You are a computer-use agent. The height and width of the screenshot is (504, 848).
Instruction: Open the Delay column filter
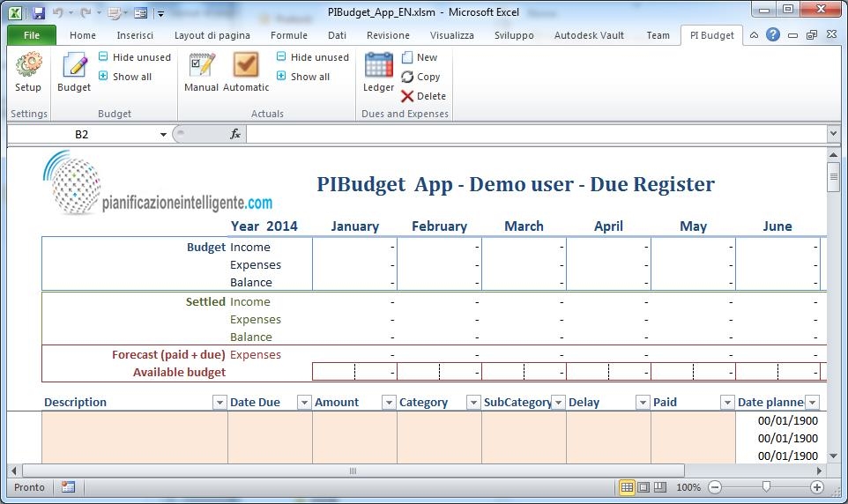[x=643, y=402]
